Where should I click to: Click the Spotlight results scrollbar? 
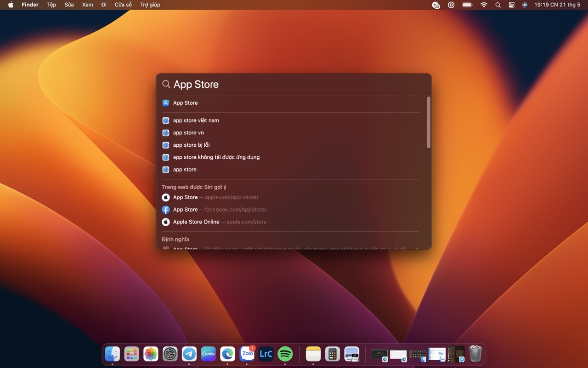tap(429, 122)
